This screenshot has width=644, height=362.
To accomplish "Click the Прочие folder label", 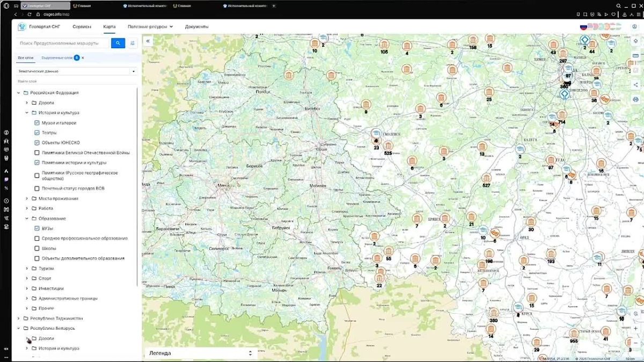I will tap(46, 309).
